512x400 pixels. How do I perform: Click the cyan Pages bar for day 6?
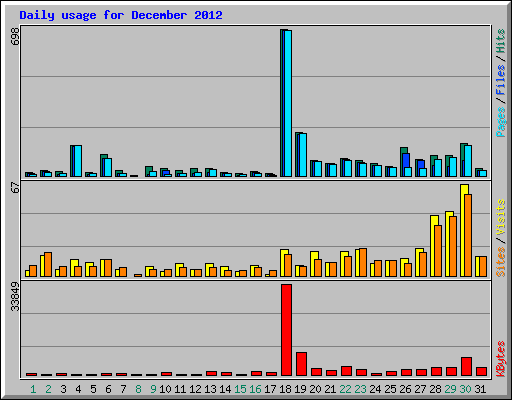click(x=108, y=167)
